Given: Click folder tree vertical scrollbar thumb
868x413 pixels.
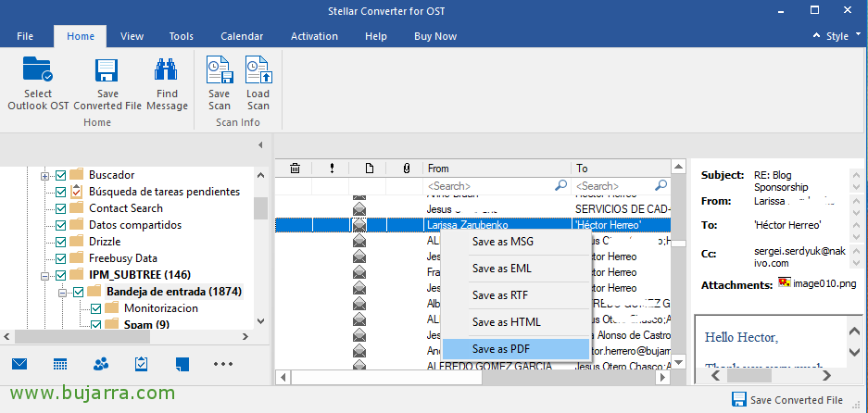Looking at the screenshot, I should click(x=260, y=208).
